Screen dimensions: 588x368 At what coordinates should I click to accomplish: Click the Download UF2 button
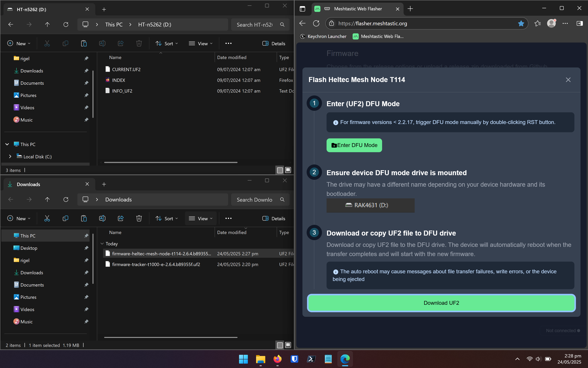click(441, 303)
